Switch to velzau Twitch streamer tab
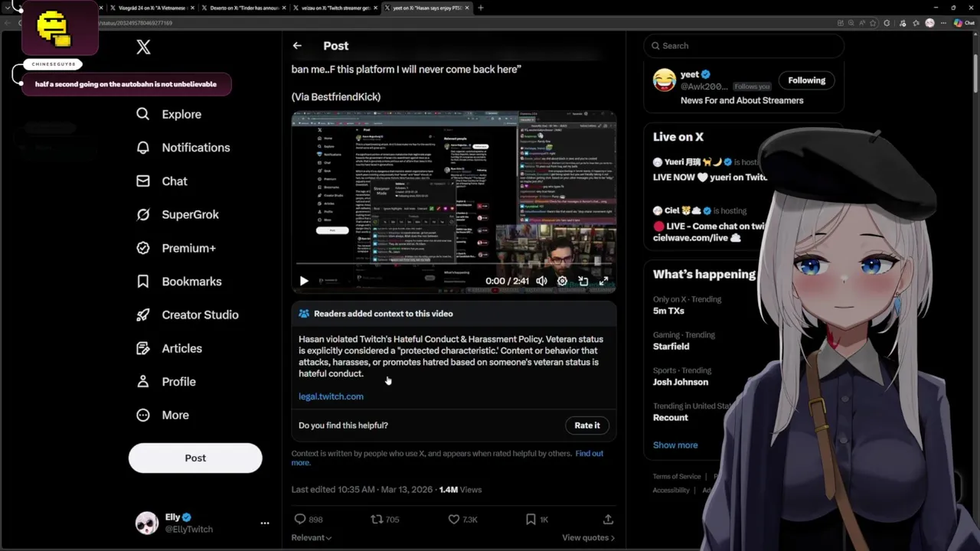The height and width of the screenshot is (551, 980). pyautogui.click(x=336, y=8)
